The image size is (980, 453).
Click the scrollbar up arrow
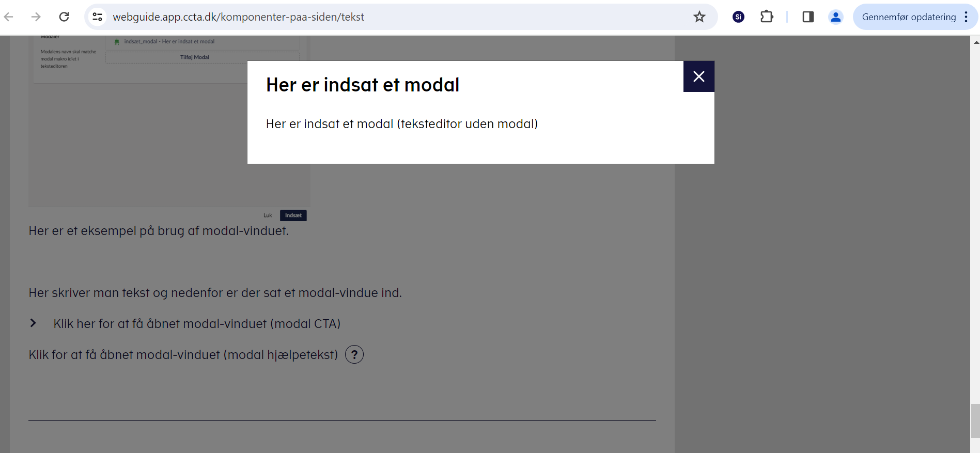click(975, 42)
